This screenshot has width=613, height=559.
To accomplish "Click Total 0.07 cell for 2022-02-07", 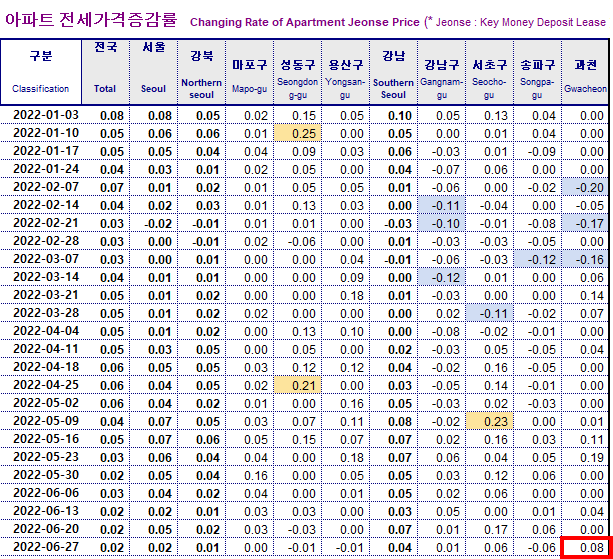I will (x=106, y=187).
